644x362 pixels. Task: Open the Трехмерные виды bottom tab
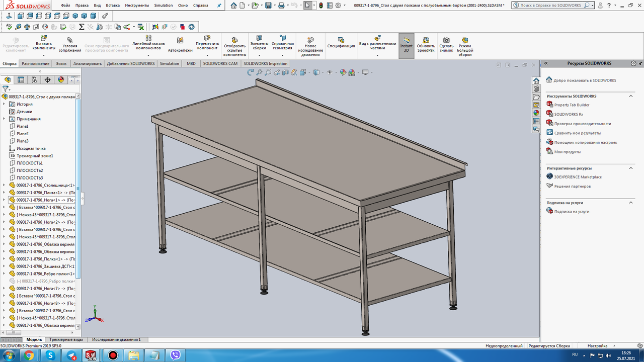point(66,340)
